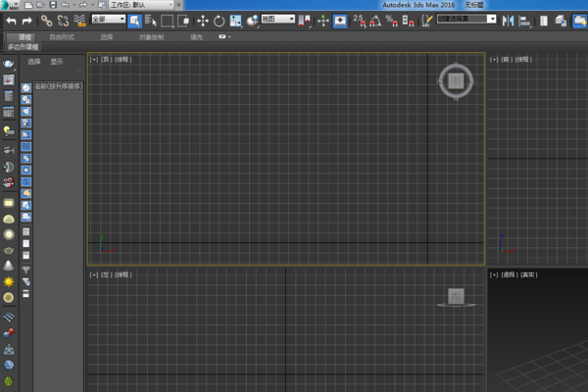Activate the Select Object tool
The image size is (588, 392).
point(135,20)
